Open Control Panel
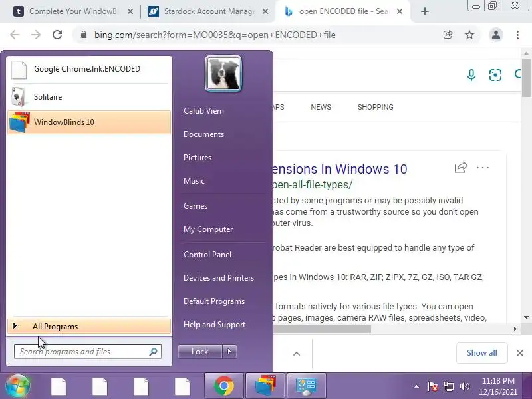The height and width of the screenshot is (399, 532). [x=207, y=255]
